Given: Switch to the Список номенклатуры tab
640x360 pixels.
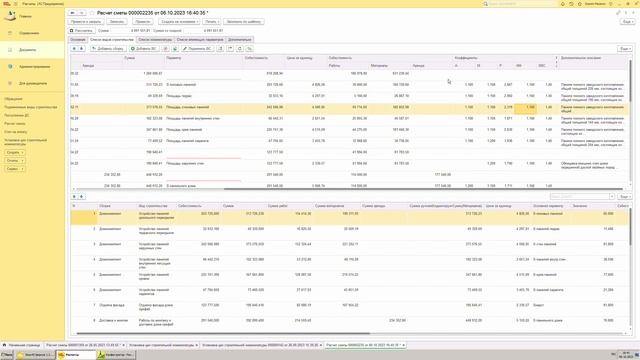Looking at the screenshot, I should 155,40.
